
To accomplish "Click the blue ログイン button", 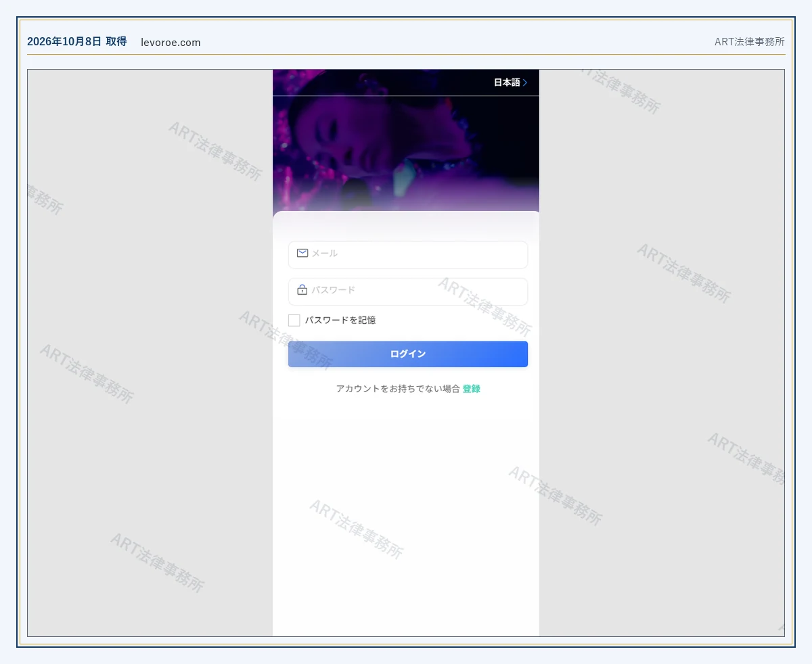I will 408,354.
